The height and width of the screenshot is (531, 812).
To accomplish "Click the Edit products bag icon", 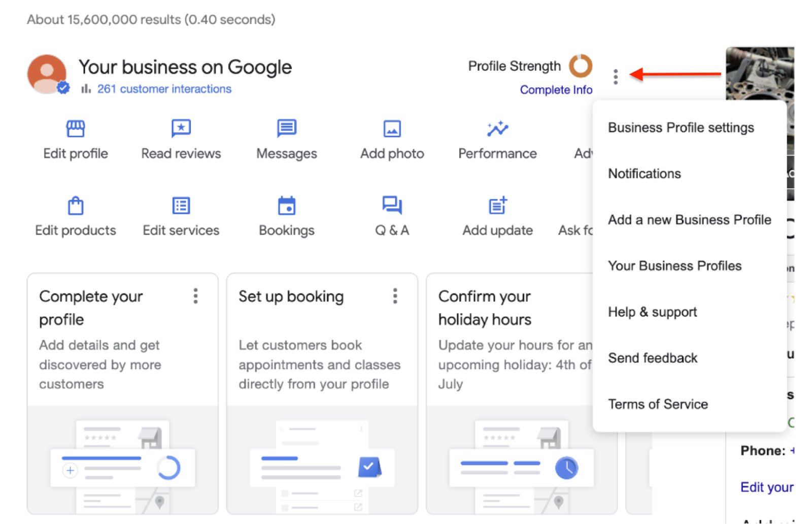I will coord(76,206).
